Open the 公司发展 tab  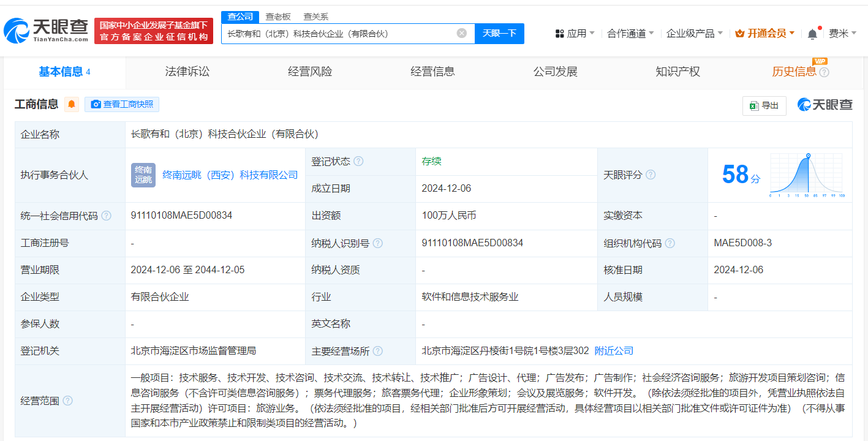[x=556, y=72]
